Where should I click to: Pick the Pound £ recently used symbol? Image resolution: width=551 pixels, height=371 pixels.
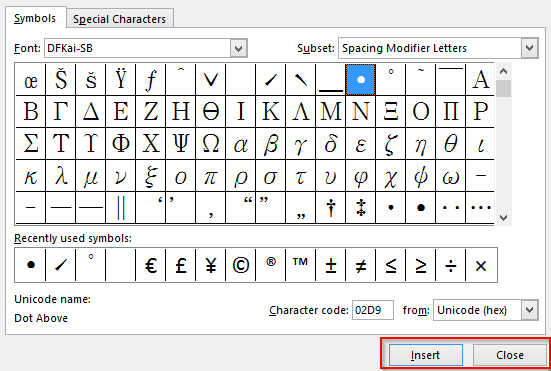click(x=181, y=265)
